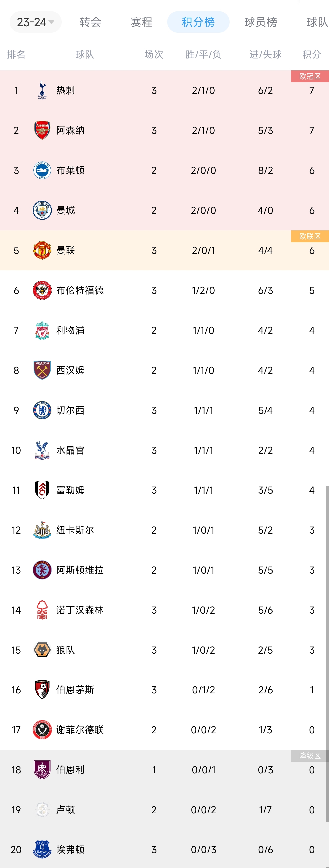
Task: Tap the Chelsea crest icon
Action: [42, 410]
